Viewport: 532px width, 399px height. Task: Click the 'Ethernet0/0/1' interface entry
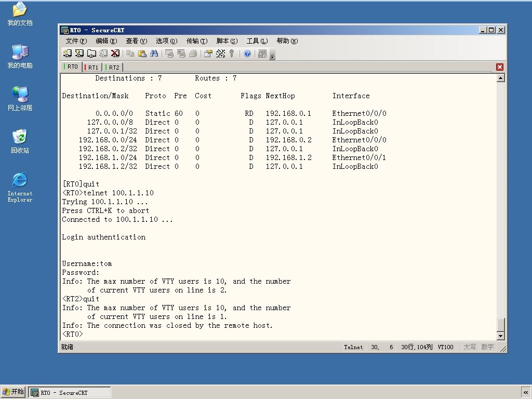point(359,158)
